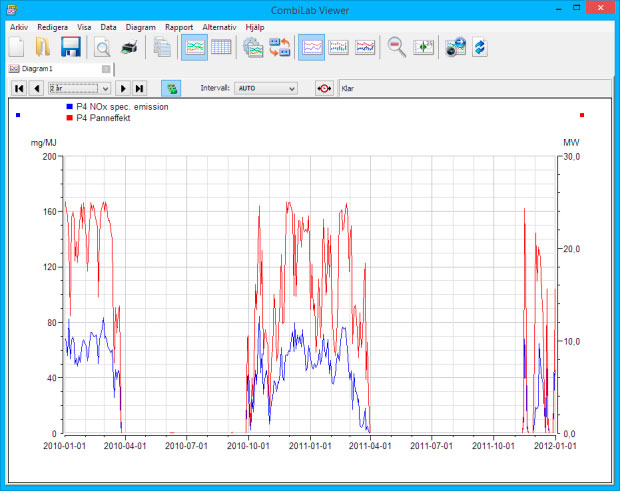Toggle the green live update button
620x491 pixels.
tap(171, 88)
